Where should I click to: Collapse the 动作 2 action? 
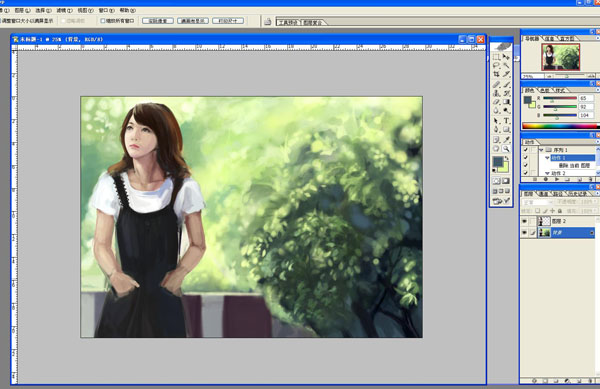point(547,173)
